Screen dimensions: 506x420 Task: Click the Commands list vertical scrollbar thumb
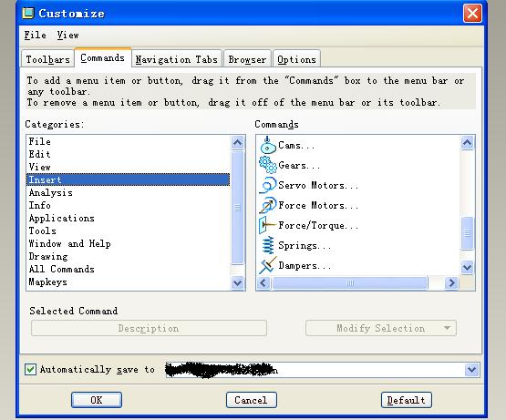468,233
